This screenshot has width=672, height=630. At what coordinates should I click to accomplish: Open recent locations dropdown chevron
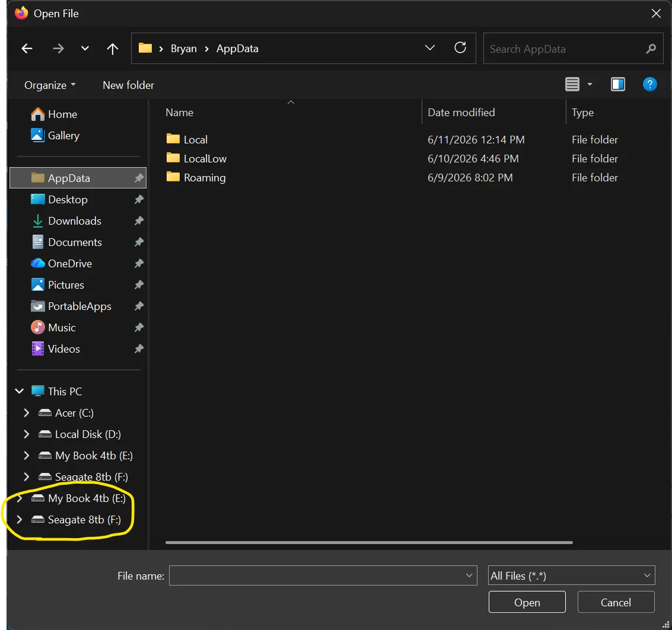(85, 49)
